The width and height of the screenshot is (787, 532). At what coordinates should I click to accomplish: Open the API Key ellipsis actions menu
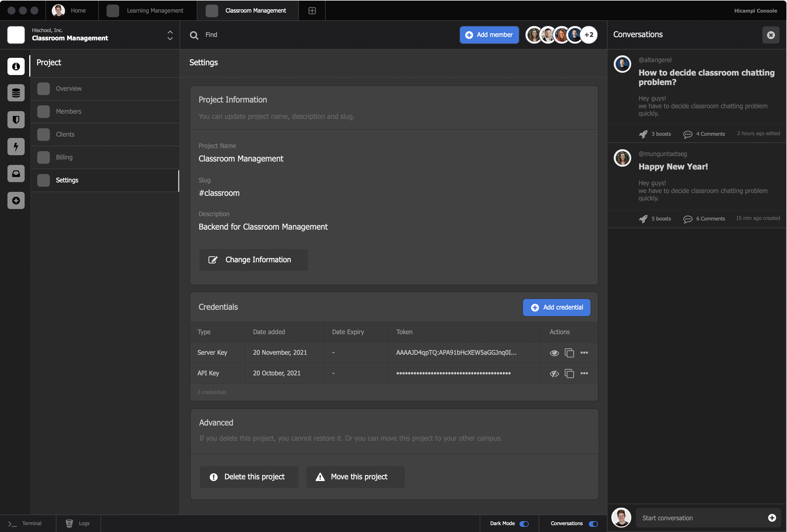click(585, 373)
